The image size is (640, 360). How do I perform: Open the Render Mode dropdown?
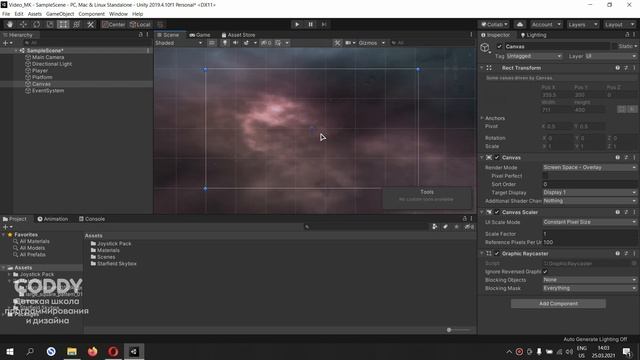[x=589, y=167]
